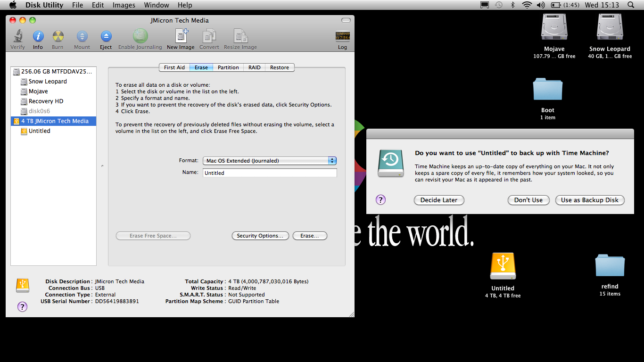Click the Convert toolbar icon
Screen dimensions: 644x362
click(209, 40)
